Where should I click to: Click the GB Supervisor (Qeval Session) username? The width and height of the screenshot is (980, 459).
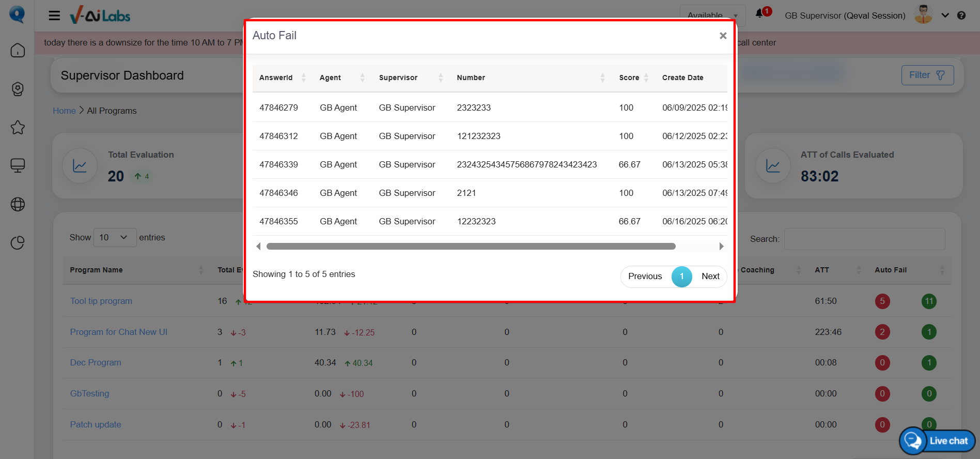click(x=845, y=16)
